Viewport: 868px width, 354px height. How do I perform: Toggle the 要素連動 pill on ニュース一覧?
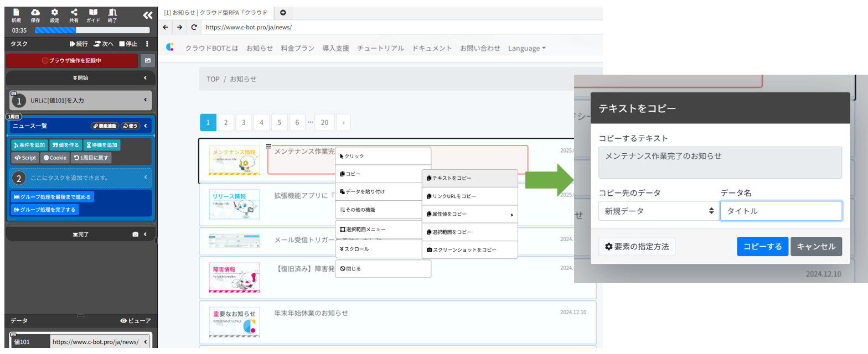click(104, 126)
